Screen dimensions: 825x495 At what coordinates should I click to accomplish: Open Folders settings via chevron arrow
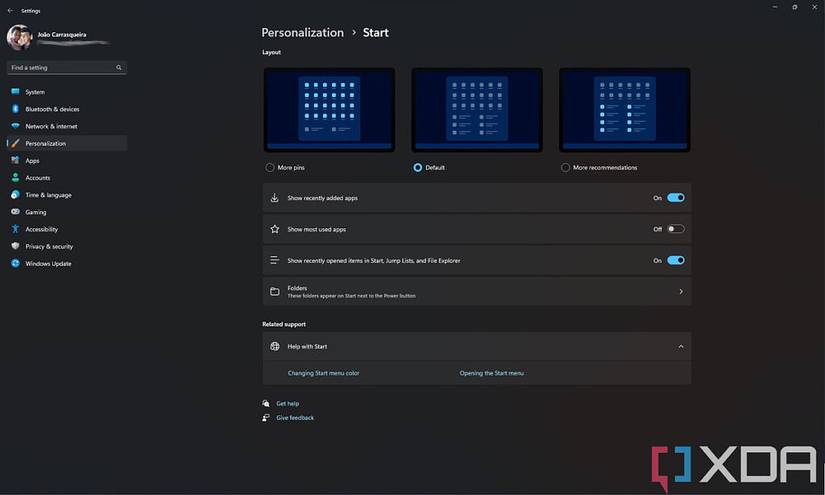(681, 291)
